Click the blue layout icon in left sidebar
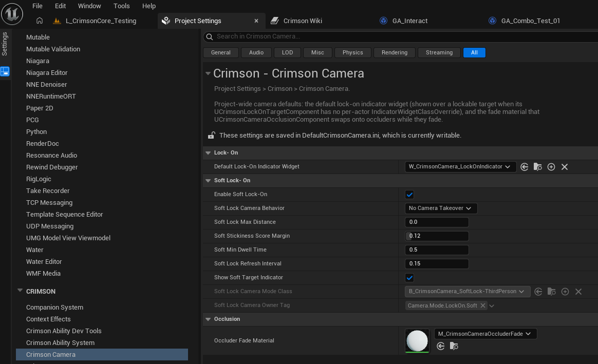 pos(5,71)
